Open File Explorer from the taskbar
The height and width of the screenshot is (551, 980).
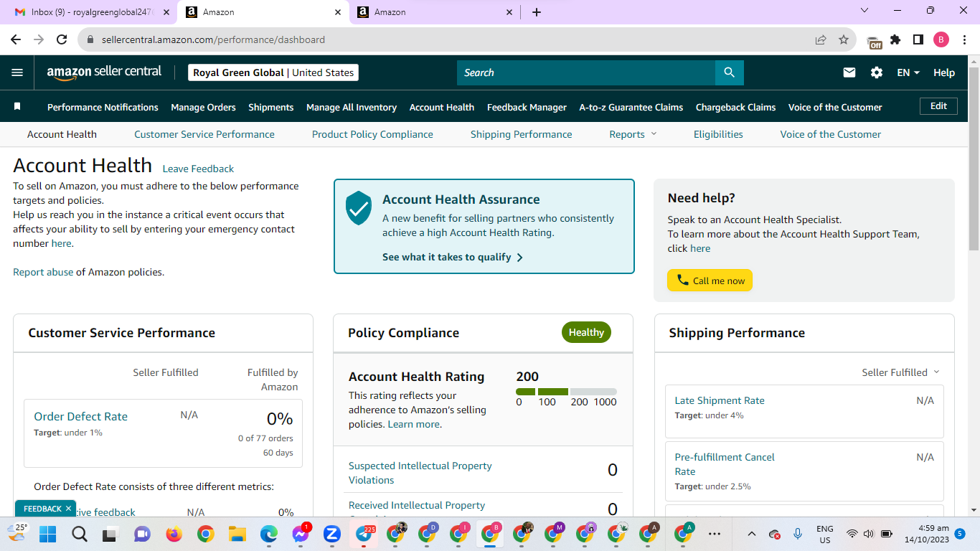(x=237, y=534)
